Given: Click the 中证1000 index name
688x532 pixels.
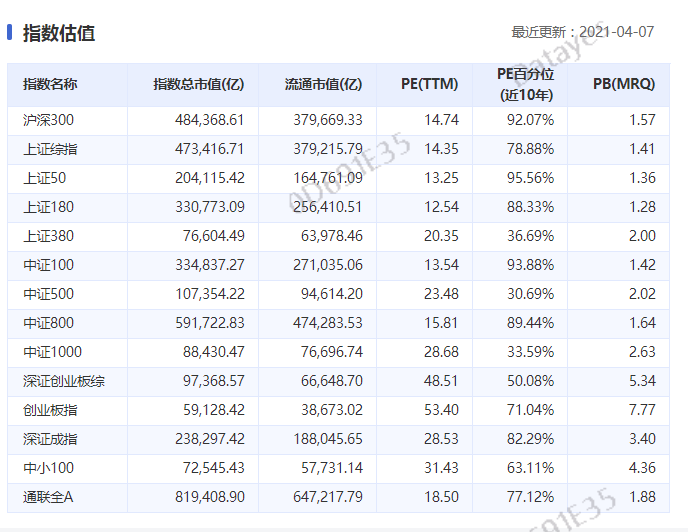Looking at the screenshot, I should tap(52, 352).
